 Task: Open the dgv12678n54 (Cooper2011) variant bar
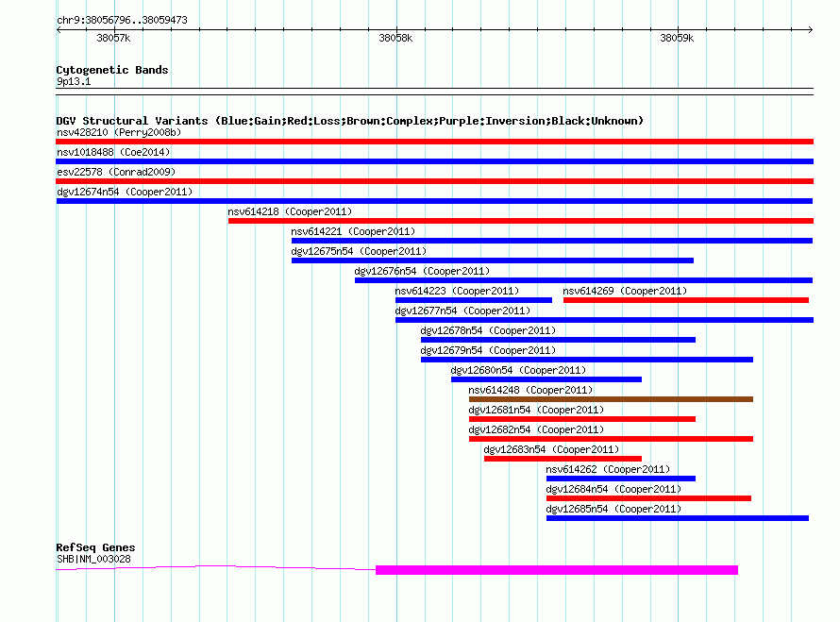click(558, 340)
